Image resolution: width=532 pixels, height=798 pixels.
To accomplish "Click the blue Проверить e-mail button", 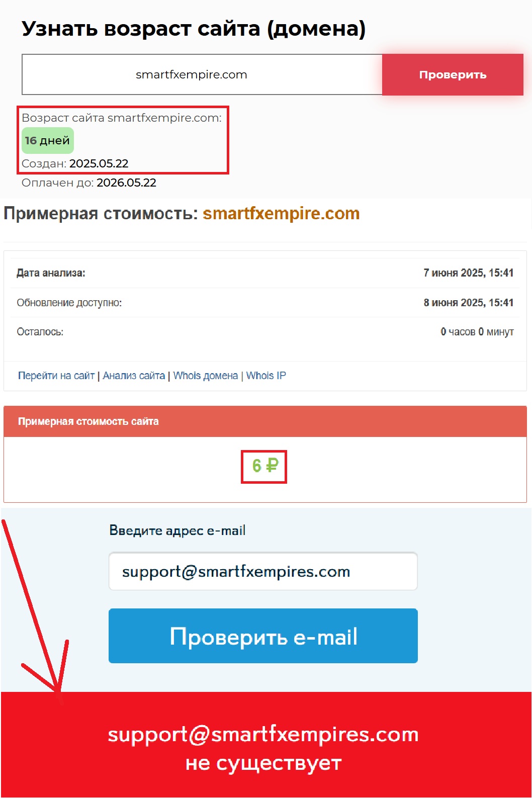I will coord(263,636).
